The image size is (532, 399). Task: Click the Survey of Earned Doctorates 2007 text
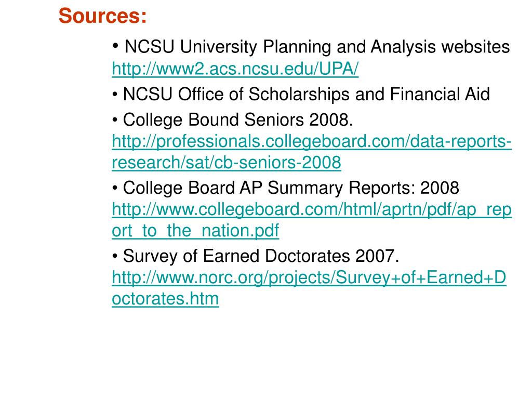pos(261,256)
